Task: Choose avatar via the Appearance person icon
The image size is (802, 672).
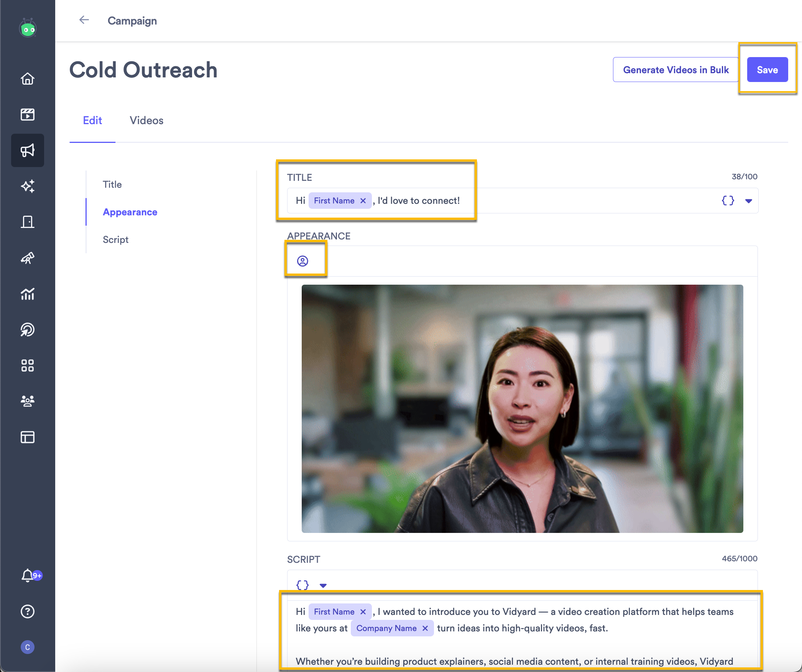Action: click(x=302, y=261)
